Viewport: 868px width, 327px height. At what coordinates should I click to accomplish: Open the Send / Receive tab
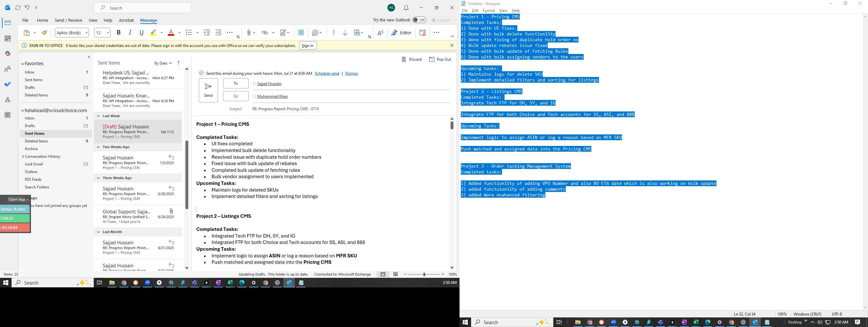click(68, 20)
